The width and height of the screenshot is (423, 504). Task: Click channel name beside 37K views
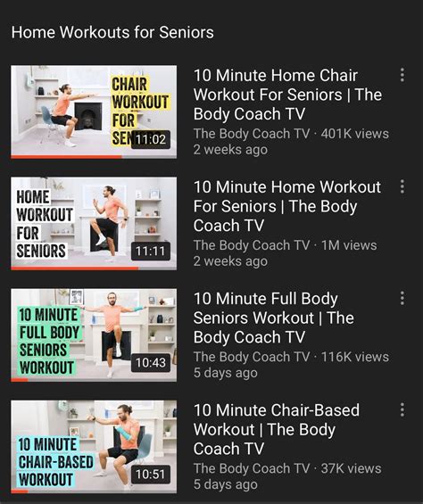252,468
